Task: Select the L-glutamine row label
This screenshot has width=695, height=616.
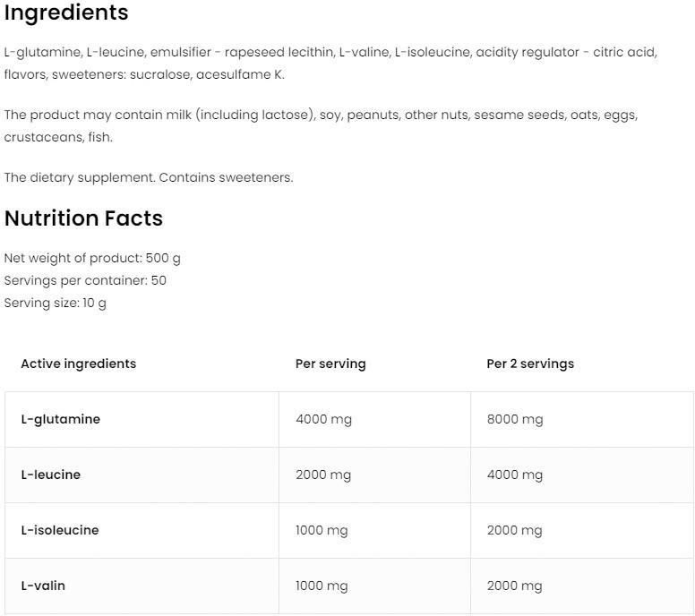Action: point(61,419)
